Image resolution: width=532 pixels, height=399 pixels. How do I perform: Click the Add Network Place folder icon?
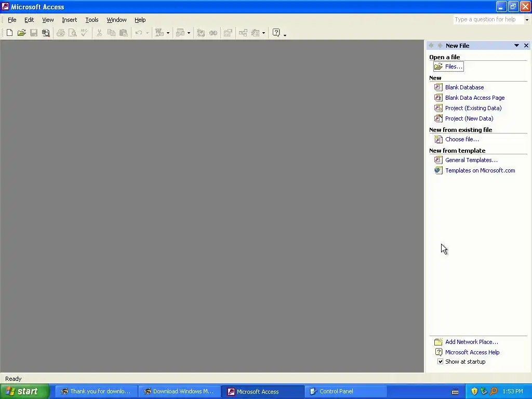[x=438, y=342]
